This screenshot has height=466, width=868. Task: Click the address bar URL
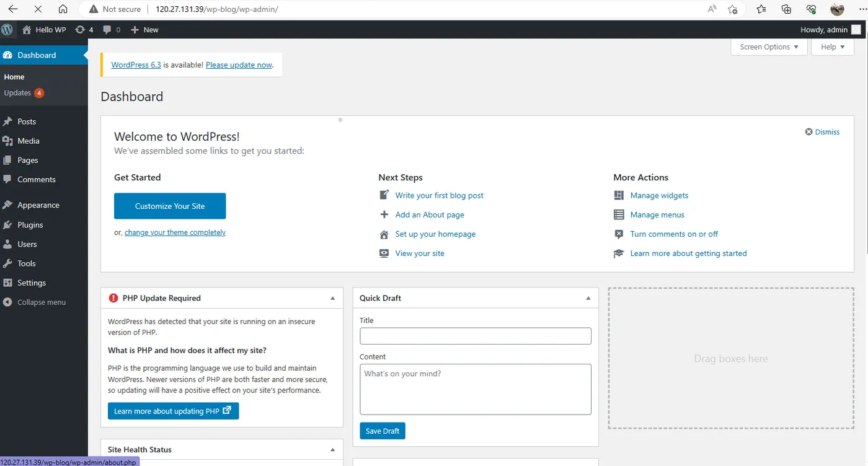tap(217, 9)
